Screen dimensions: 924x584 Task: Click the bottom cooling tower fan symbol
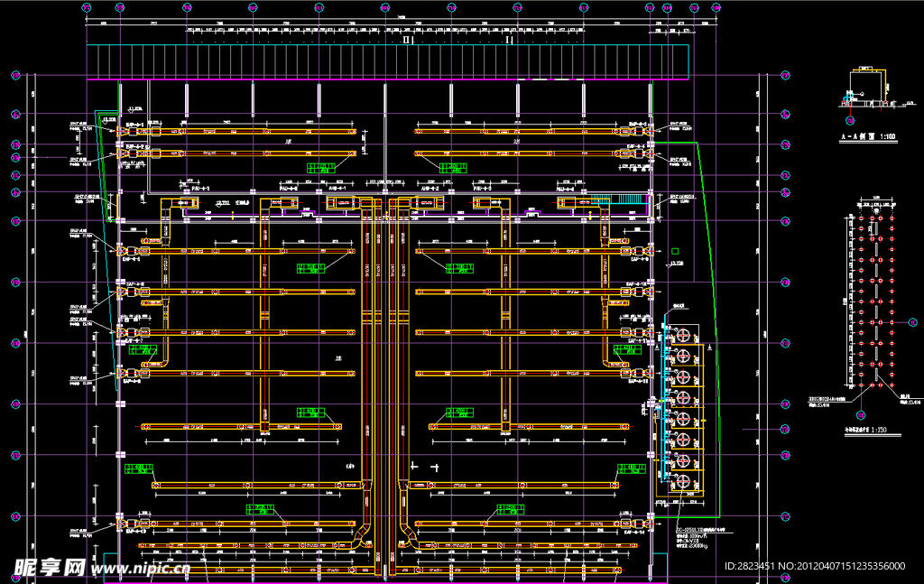tap(684, 482)
